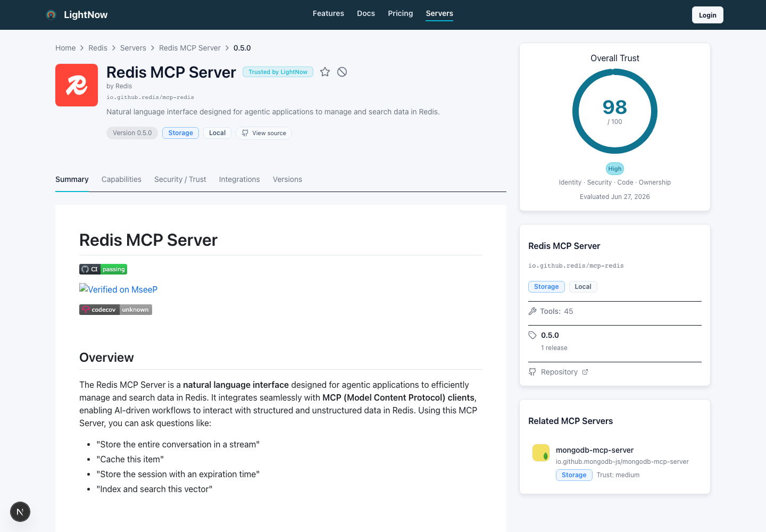
Task: Click the Trusted by LightNow badge
Action: click(x=278, y=72)
